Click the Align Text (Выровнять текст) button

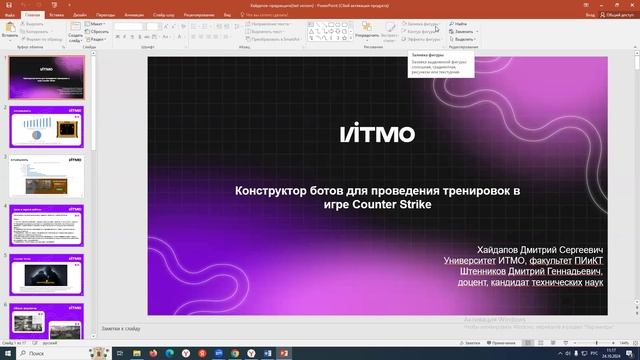tap(264, 31)
